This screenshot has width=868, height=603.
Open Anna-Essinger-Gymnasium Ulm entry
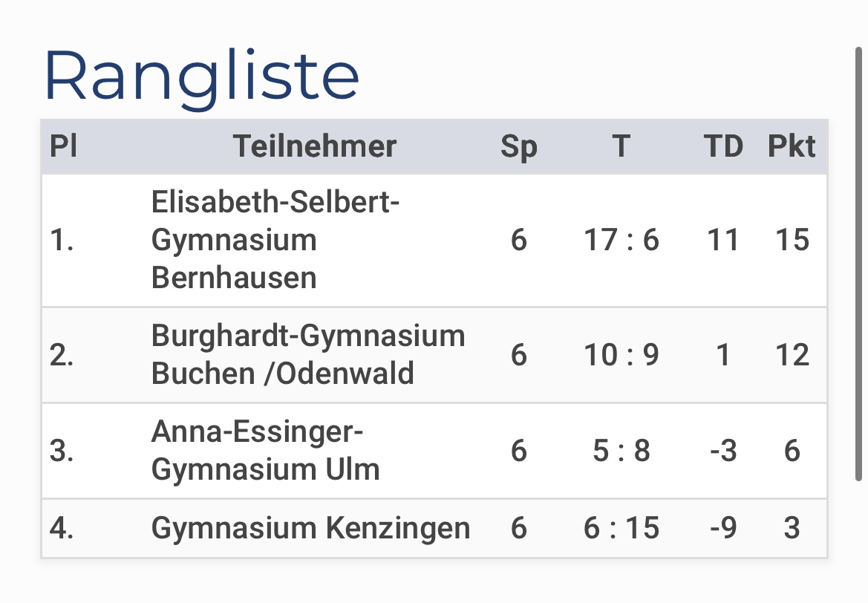(265, 450)
